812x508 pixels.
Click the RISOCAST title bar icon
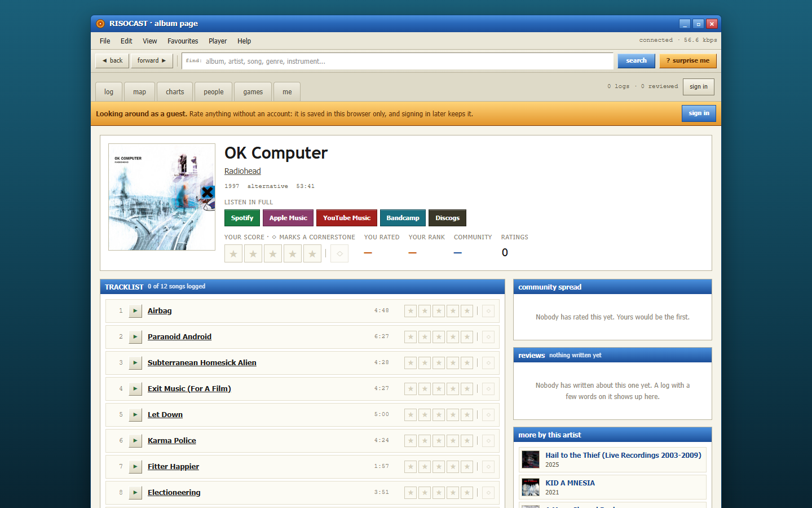[x=100, y=24]
